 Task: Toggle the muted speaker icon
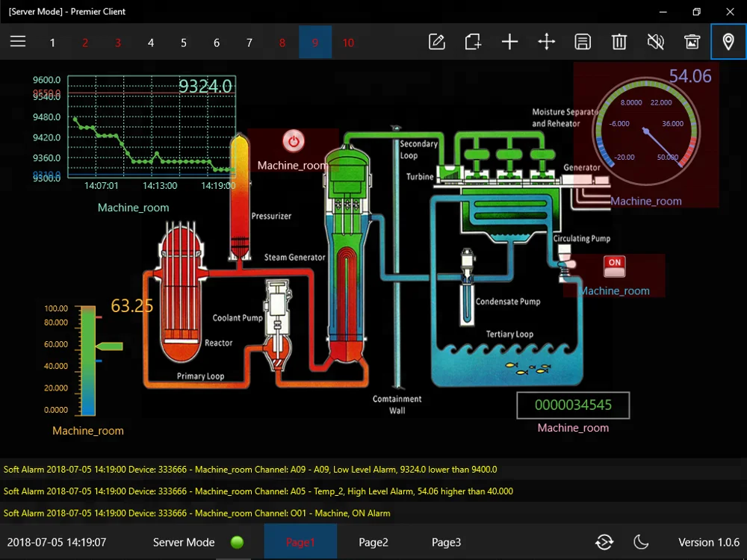coord(655,42)
